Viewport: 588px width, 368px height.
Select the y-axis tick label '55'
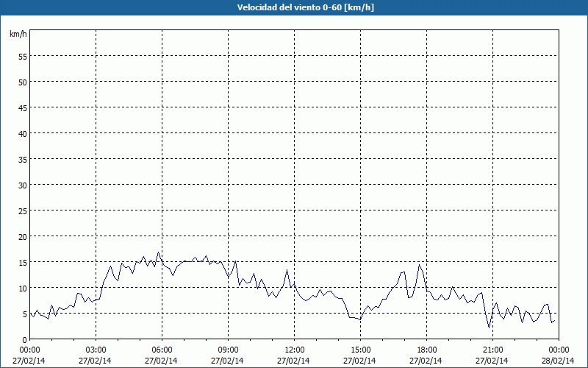coord(23,57)
